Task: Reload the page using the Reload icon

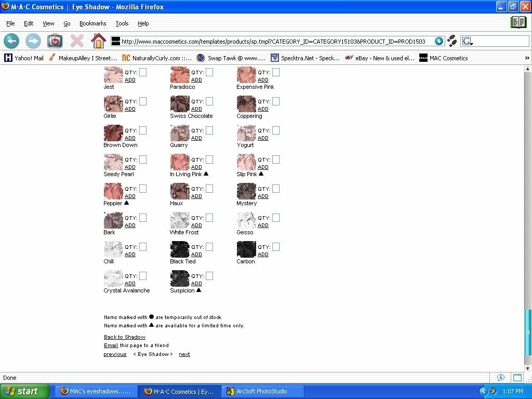Action: (55, 41)
